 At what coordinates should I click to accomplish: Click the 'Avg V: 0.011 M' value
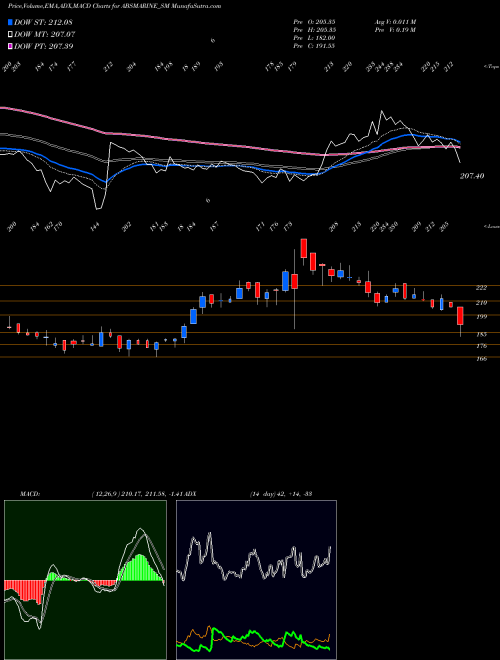(395, 21)
